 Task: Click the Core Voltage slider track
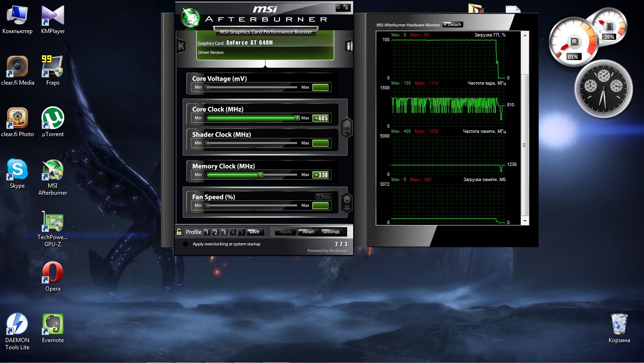(x=251, y=87)
